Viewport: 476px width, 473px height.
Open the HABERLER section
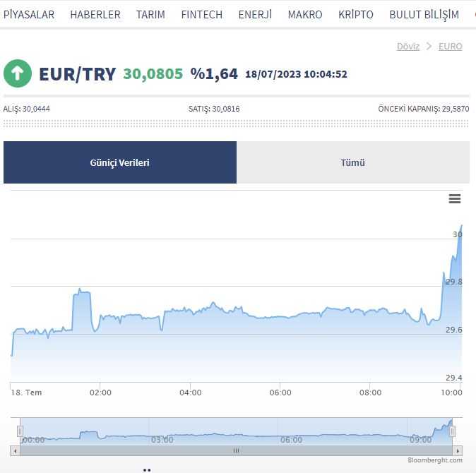tap(95, 14)
